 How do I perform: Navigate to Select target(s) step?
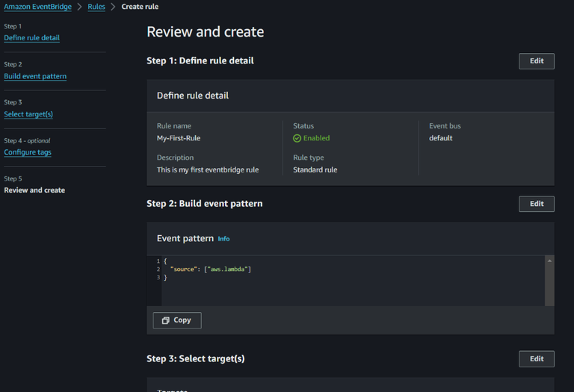[x=28, y=114]
